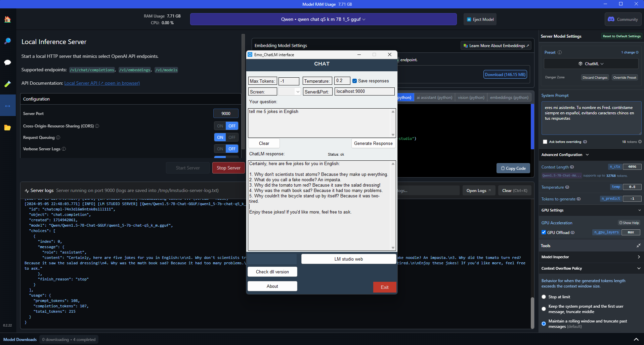This screenshot has width=644, height=345.
Task: Open the model Search page icon
Action: 7,41
